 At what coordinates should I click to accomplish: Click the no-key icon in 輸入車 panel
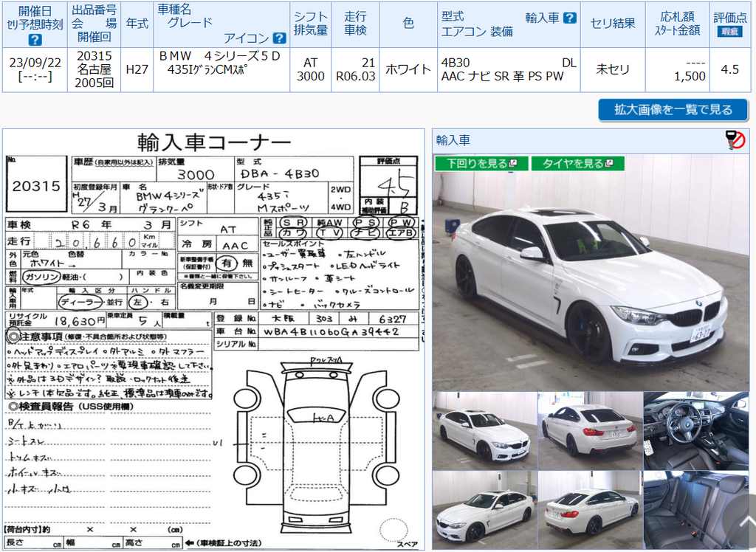point(735,140)
